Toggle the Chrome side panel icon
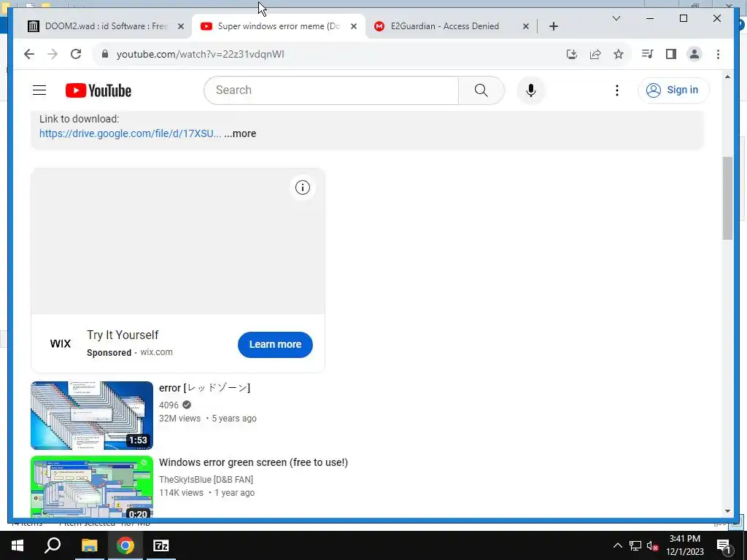 coord(671,54)
